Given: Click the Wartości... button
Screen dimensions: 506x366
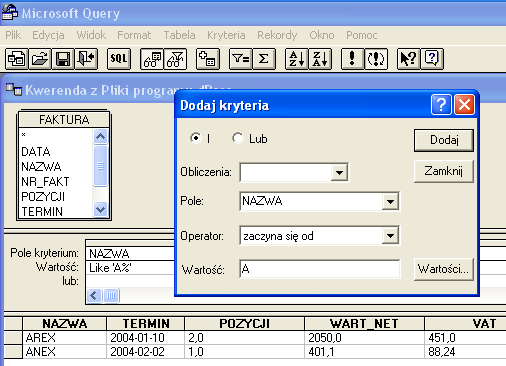Looking at the screenshot, I should coord(444,269).
